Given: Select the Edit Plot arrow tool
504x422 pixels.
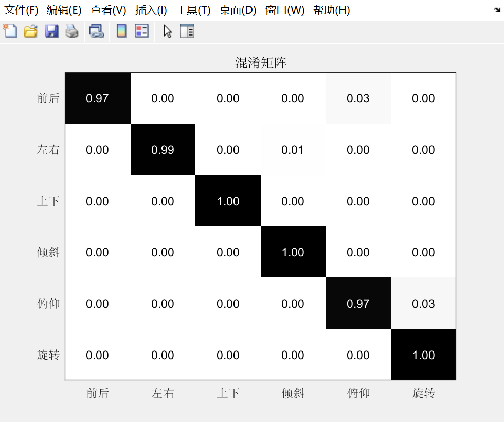Looking at the screenshot, I should pyautogui.click(x=168, y=31).
